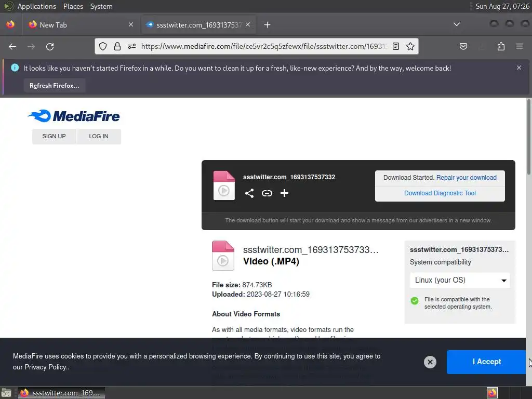Open a new tab with the plus icon
The width and height of the screenshot is (532, 399).
point(268,25)
